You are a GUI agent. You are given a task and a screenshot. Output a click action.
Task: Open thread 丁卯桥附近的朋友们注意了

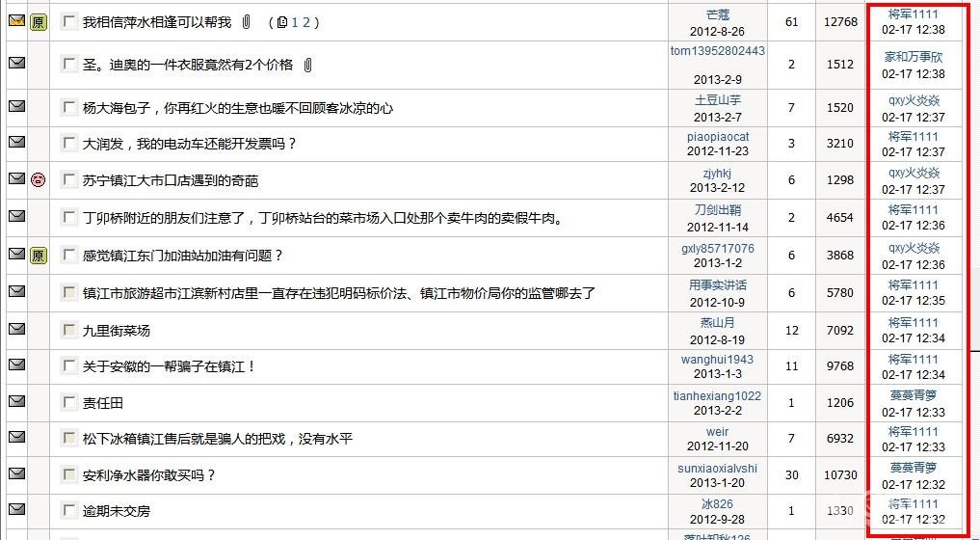coord(323,218)
